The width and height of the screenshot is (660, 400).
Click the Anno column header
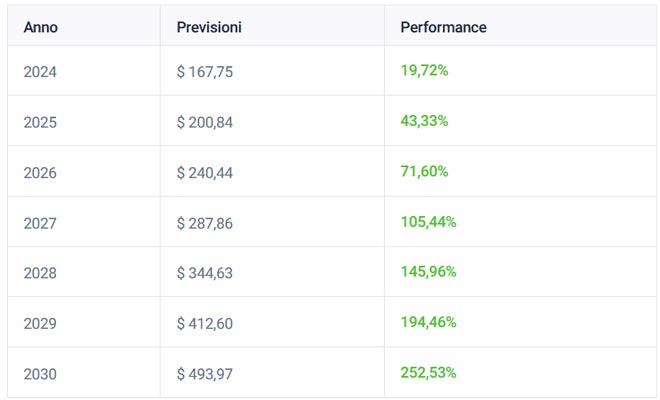coord(40,27)
